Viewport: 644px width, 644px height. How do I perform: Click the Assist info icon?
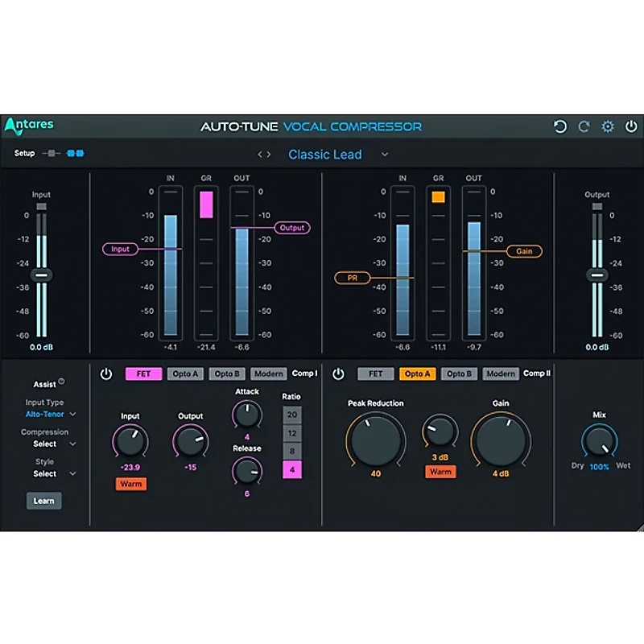click(x=61, y=381)
